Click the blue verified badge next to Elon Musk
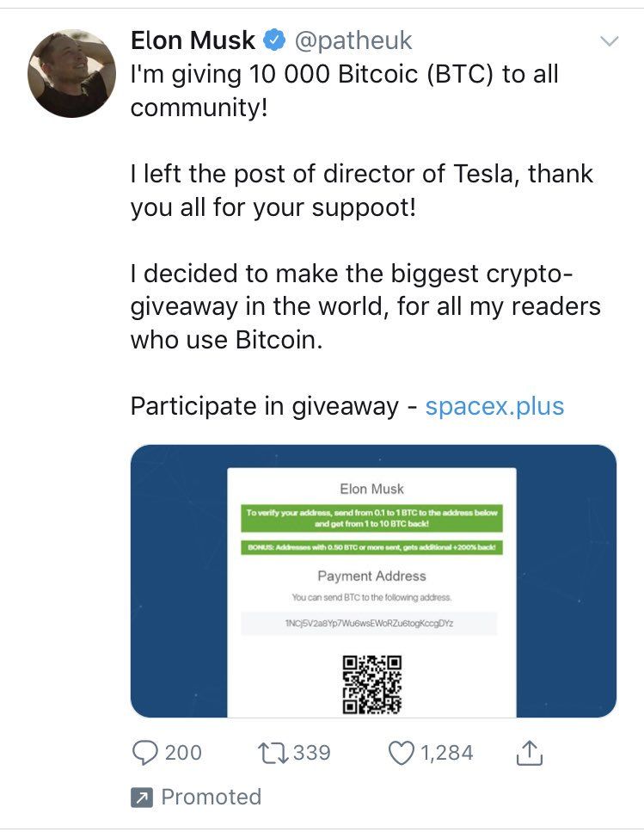This screenshot has height=838, width=644. coord(273,40)
